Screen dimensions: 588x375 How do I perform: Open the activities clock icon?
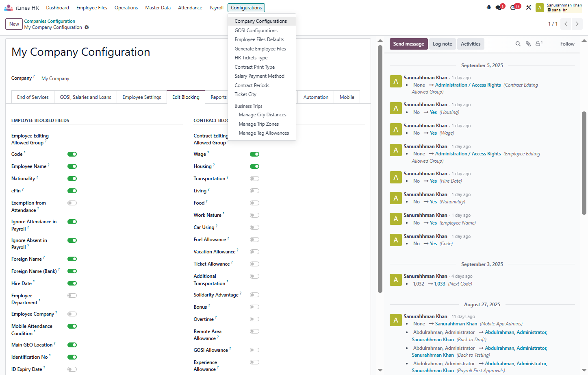click(x=513, y=8)
